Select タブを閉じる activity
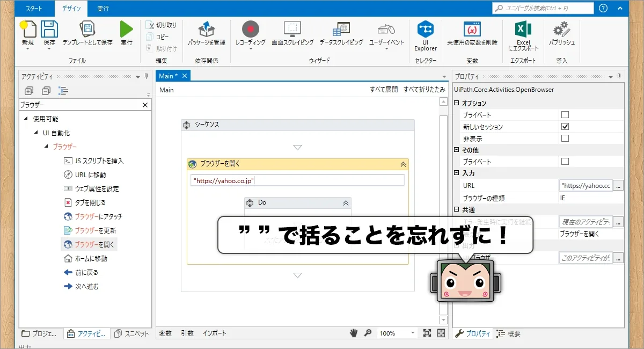The image size is (644, 349). pos(85,202)
